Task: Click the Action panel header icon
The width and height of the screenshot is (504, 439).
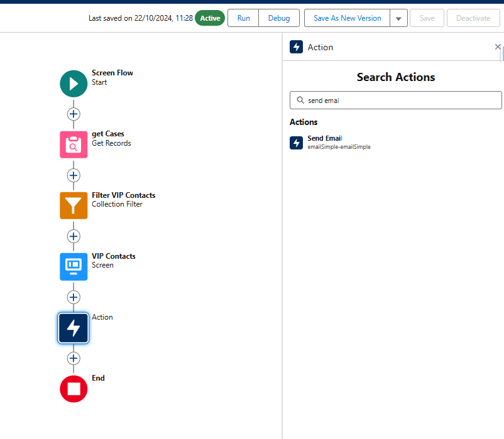Action: pos(297,47)
